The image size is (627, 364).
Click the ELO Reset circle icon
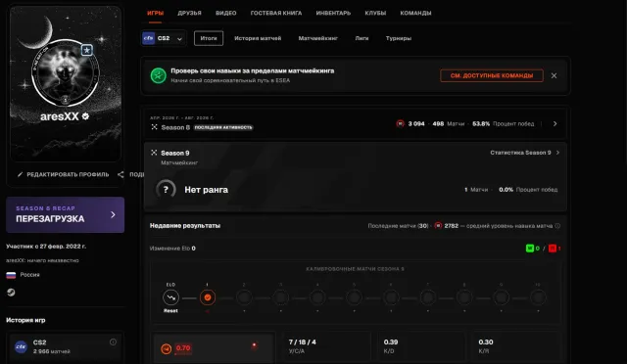(x=171, y=297)
